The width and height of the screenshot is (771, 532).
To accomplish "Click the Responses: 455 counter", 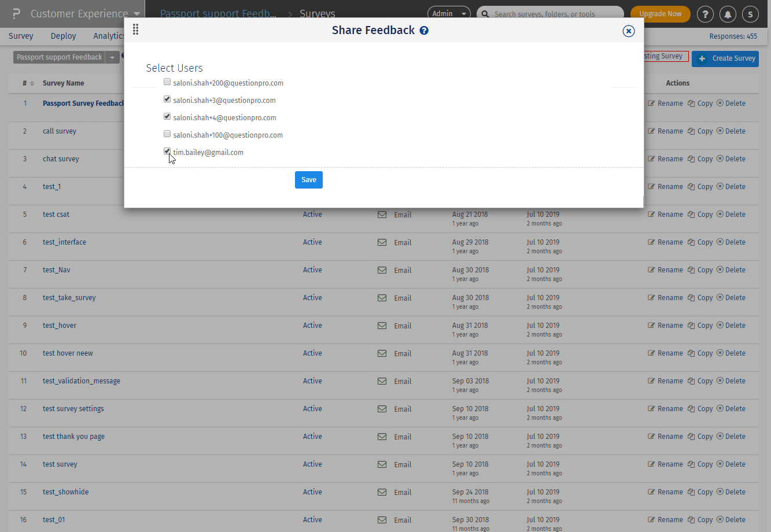I will [x=733, y=36].
